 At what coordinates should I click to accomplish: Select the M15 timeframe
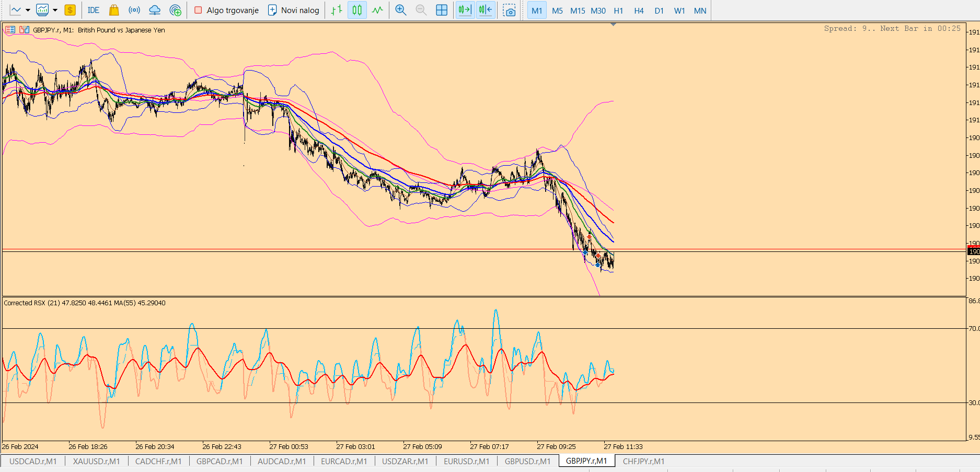pos(578,10)
